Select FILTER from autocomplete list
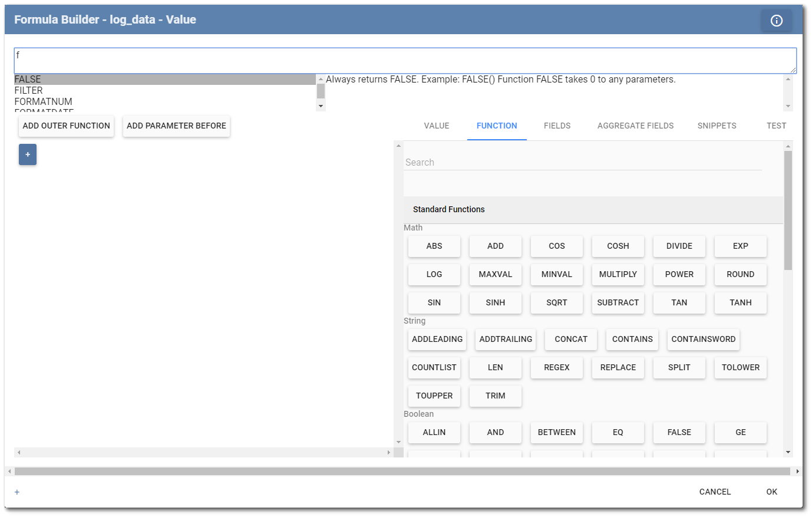 (29, 90)
